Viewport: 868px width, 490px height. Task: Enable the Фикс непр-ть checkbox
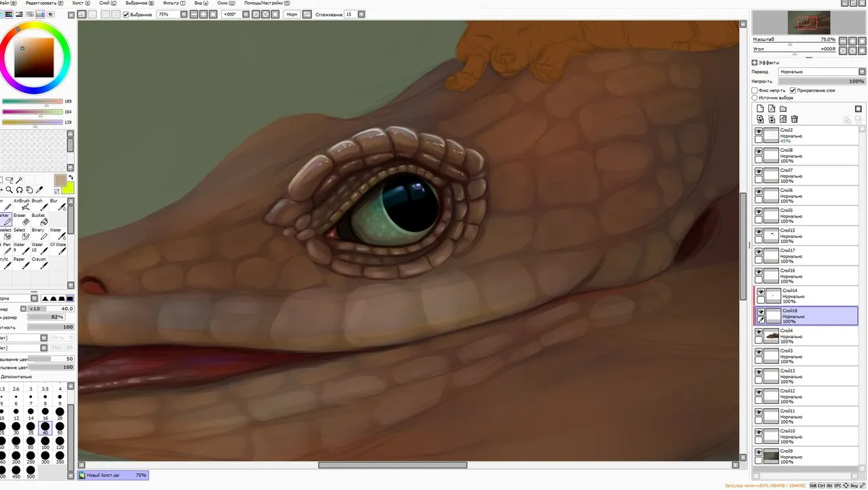pos(755,90)
